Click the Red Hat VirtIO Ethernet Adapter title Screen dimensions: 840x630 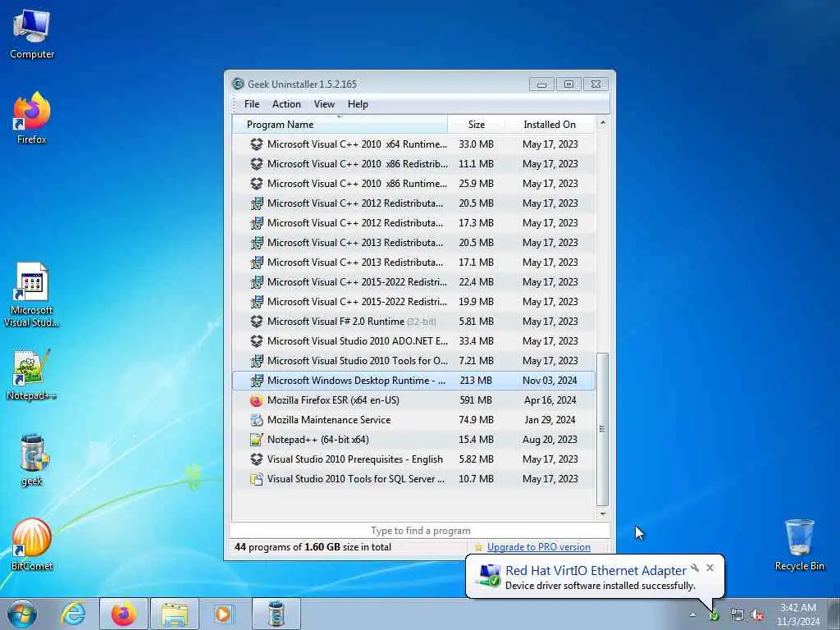click(596, 571)
